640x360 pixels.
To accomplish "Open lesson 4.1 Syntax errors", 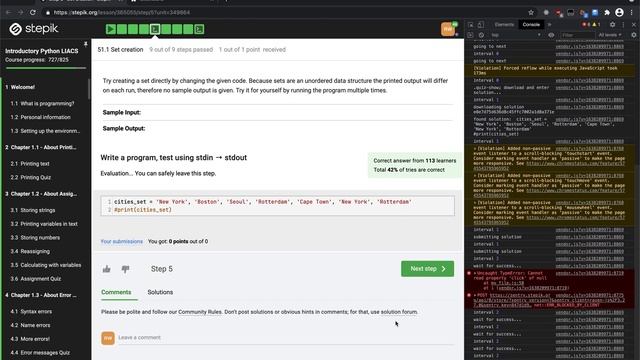I will (x=31, y=311).
